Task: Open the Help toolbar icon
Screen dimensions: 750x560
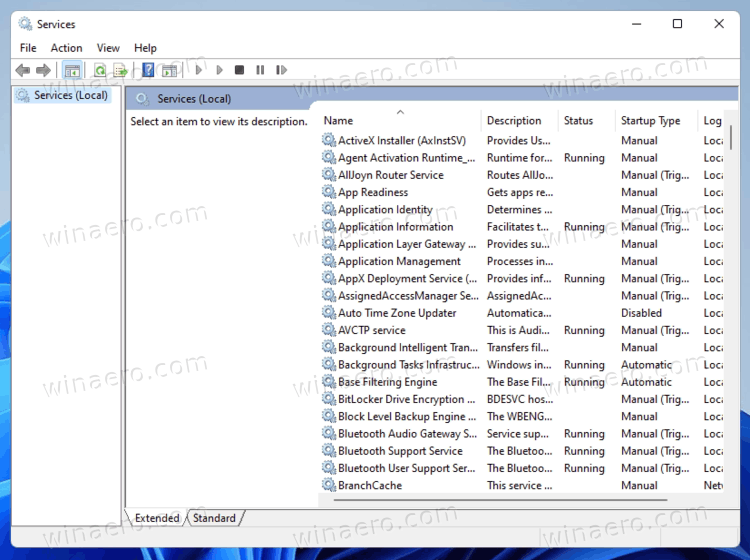Action: [x=148, y=70]
